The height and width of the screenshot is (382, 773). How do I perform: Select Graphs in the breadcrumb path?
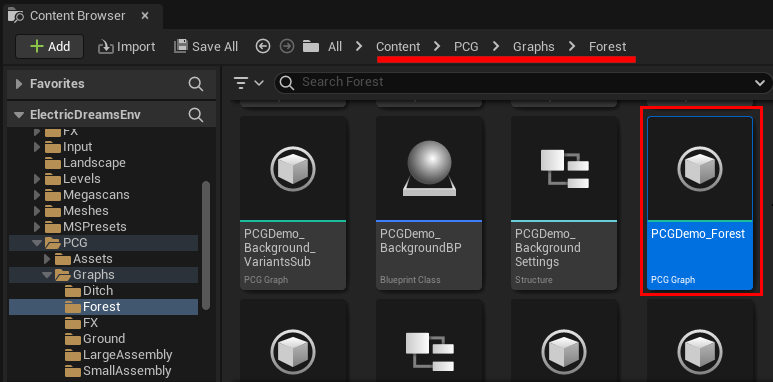coord(534,47)
